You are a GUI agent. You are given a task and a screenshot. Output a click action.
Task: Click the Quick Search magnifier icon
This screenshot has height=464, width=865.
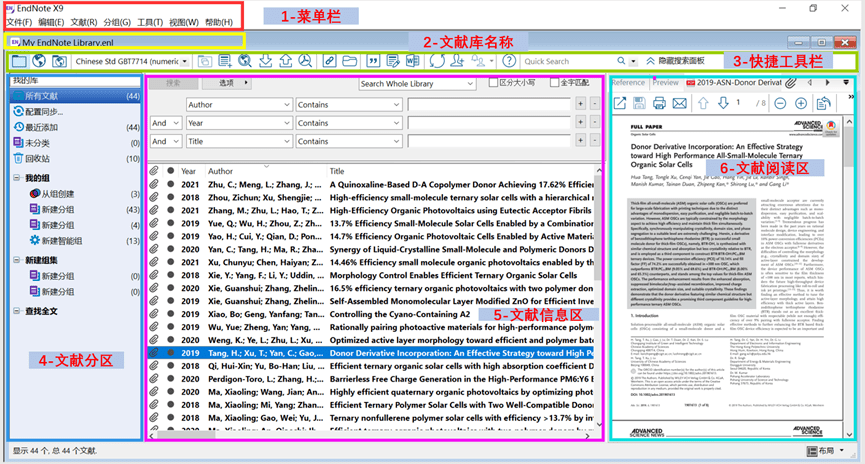621,61
